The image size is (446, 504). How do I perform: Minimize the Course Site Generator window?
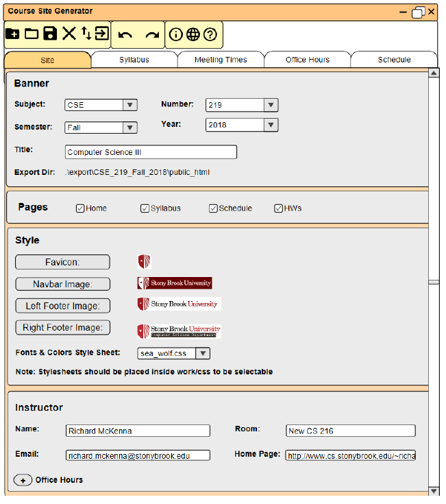pos(403,12)
